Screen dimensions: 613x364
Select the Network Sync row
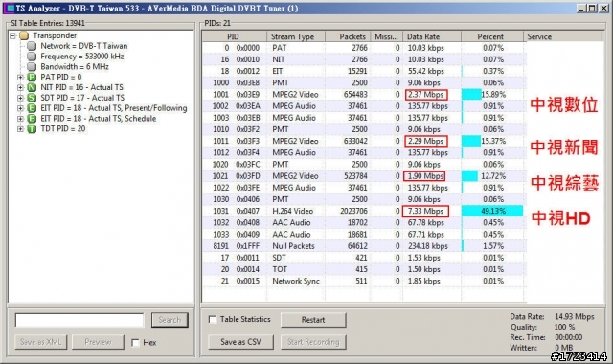[364, 281]
